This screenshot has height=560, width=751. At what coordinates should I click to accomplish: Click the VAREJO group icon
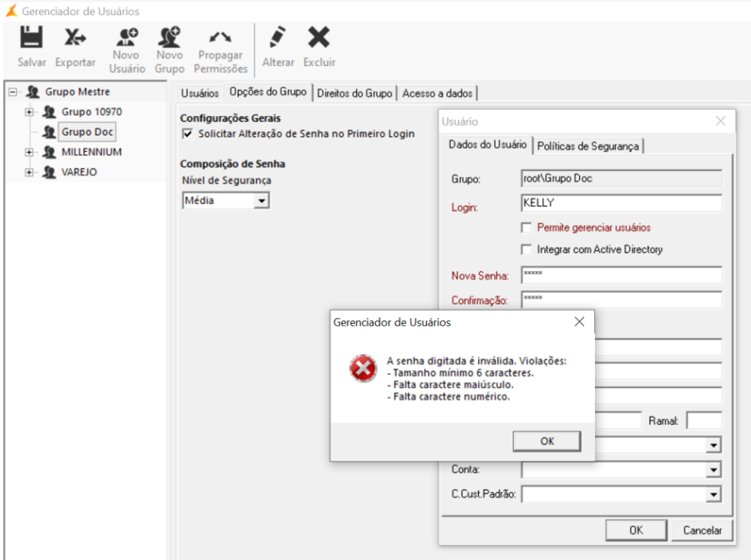(x=49, y=172)
